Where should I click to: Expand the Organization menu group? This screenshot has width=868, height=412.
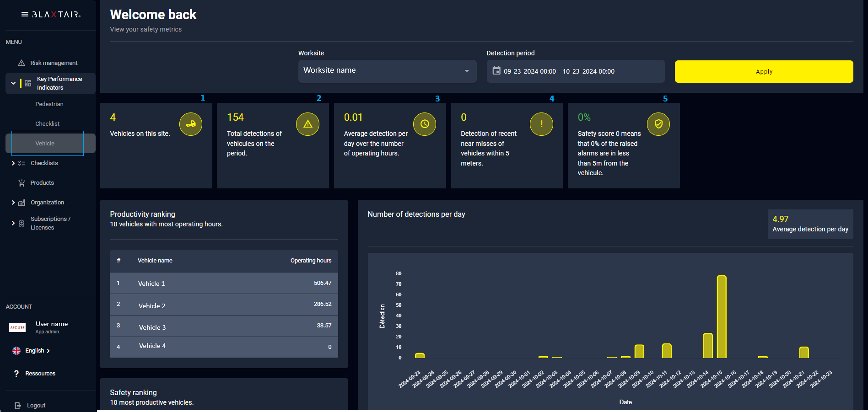13,203
